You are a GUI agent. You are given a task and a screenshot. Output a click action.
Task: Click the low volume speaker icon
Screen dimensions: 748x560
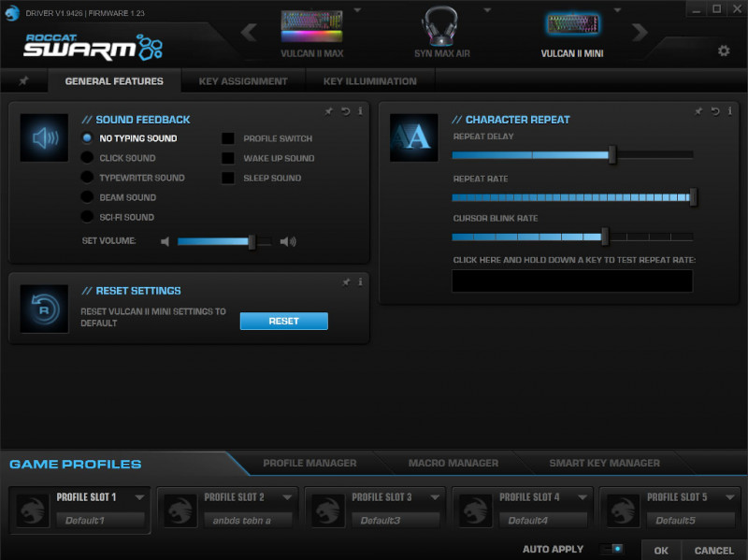point(165,241)
